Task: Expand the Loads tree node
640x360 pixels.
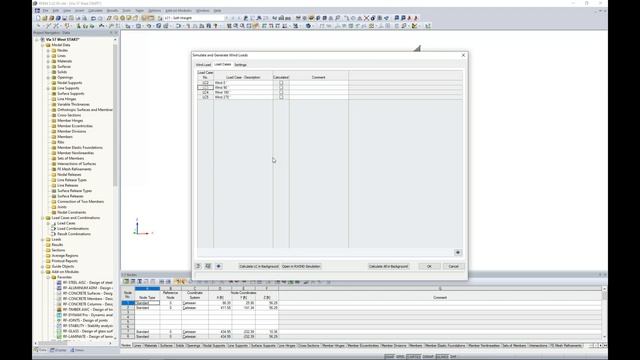Action: [43, 240]
